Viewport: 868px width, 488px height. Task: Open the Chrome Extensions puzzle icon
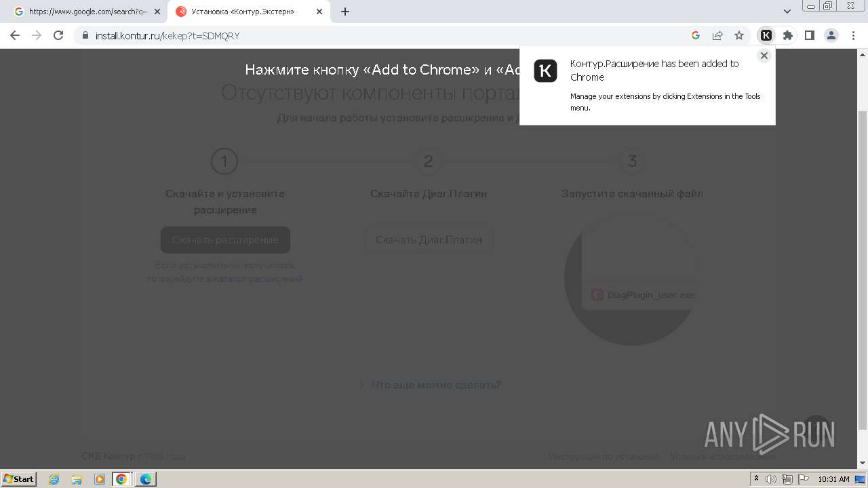pyautogui.click(x=787, y=35)
